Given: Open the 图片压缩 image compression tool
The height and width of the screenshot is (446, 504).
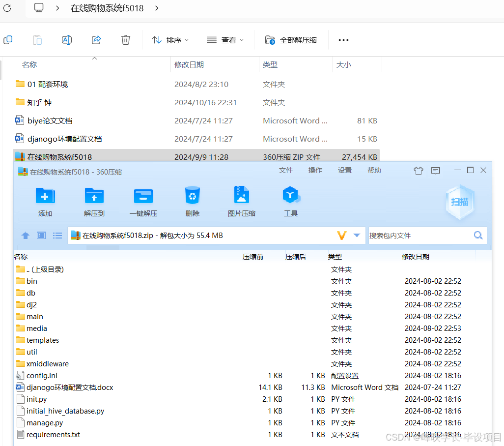Looking at the screenshot, I should 242,199.
